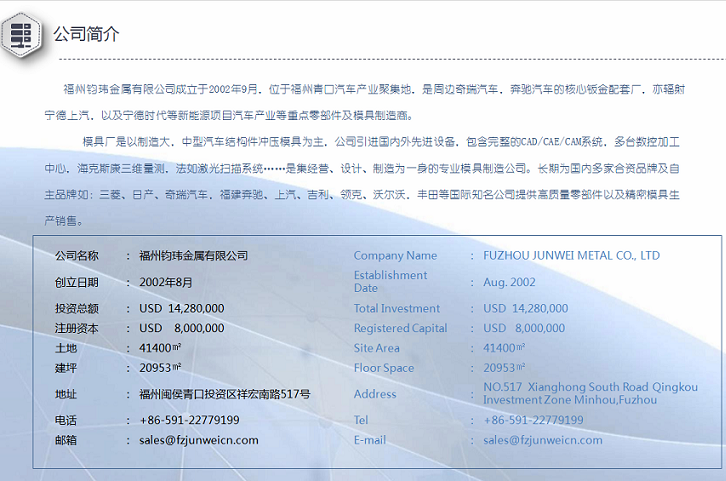Screen dimensions: 726x481
Task: Open the E-mail address in the English column
Action: pyautogui.click(x=542, y=440)
